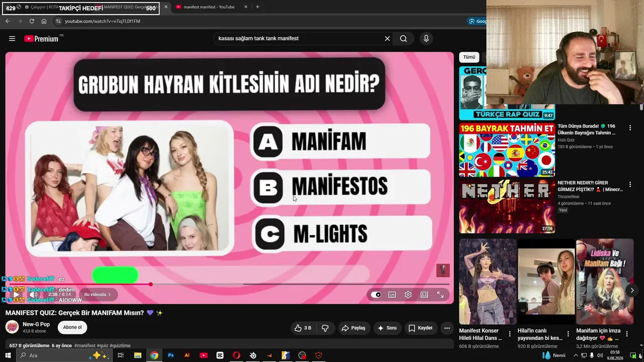Image resolution: width=644 pixels, height=362 pixels.
Task: Open options for 'NETHER NEDİR?!' video
Action: (x=630, y=185)
